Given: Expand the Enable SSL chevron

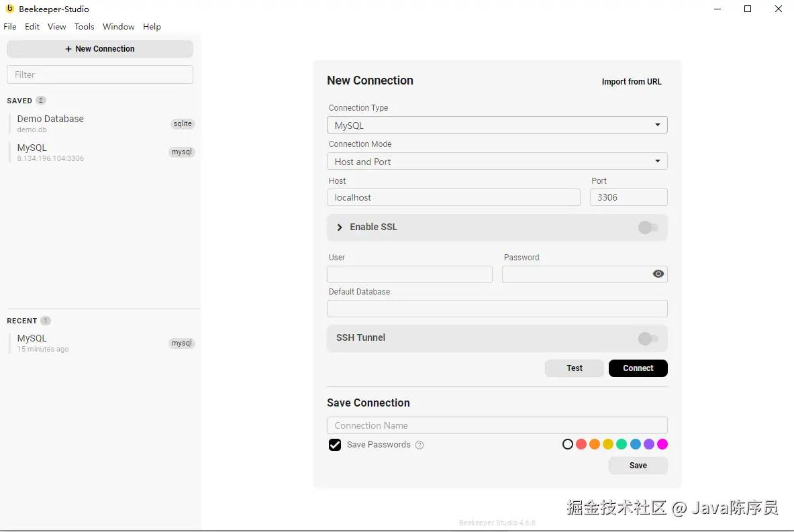Looking at the screenshot, I should pyautogui.click(x=339, y=227).
